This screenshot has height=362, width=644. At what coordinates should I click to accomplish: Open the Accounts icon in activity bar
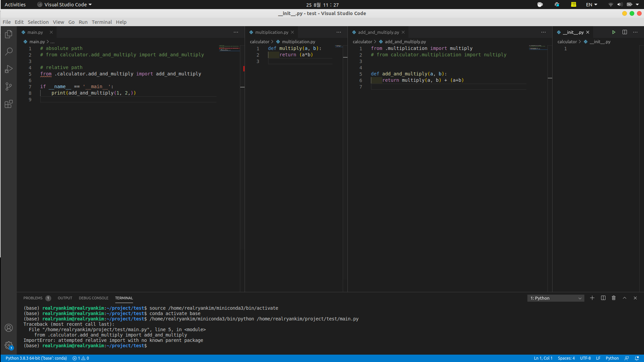(9, 328)
